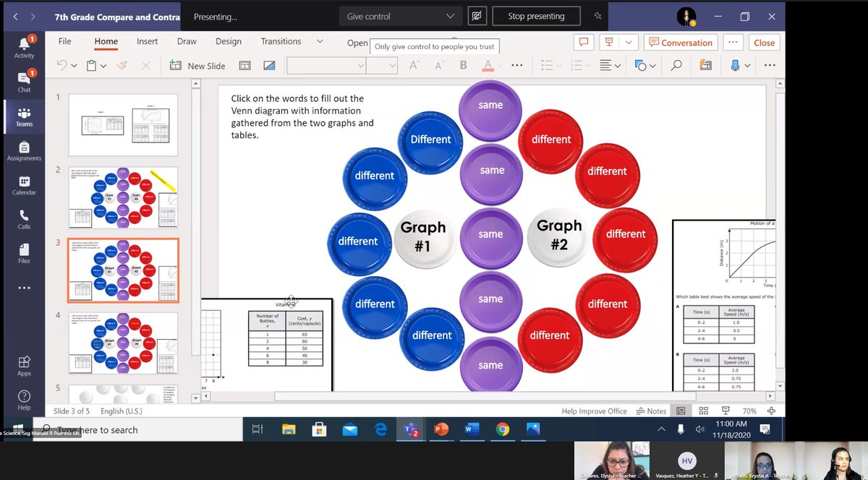Screen dimensions: 868x480
Task: Click the Find magnifier icon
Action: tap(676, 66)
